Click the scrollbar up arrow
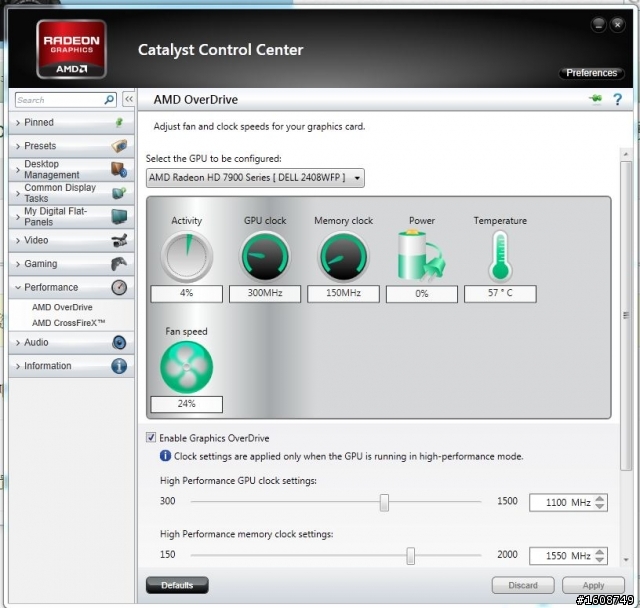This screenshot has width=640, height=608. point(625,154)
